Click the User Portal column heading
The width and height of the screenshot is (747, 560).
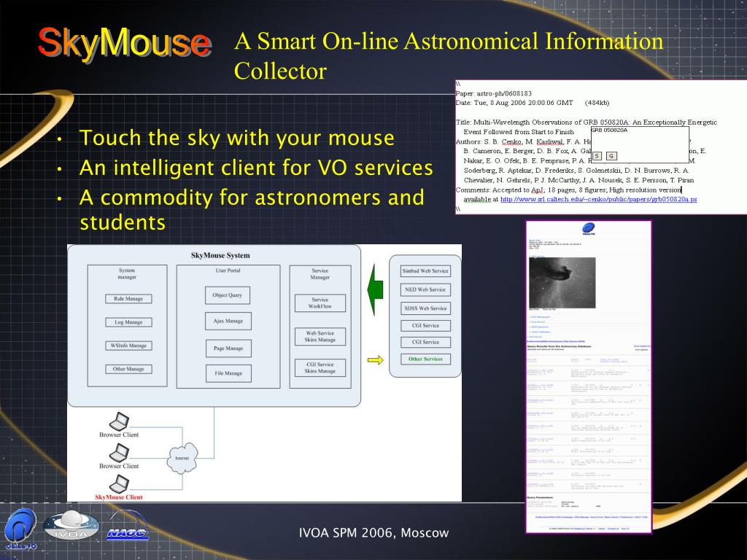[228, 271]
